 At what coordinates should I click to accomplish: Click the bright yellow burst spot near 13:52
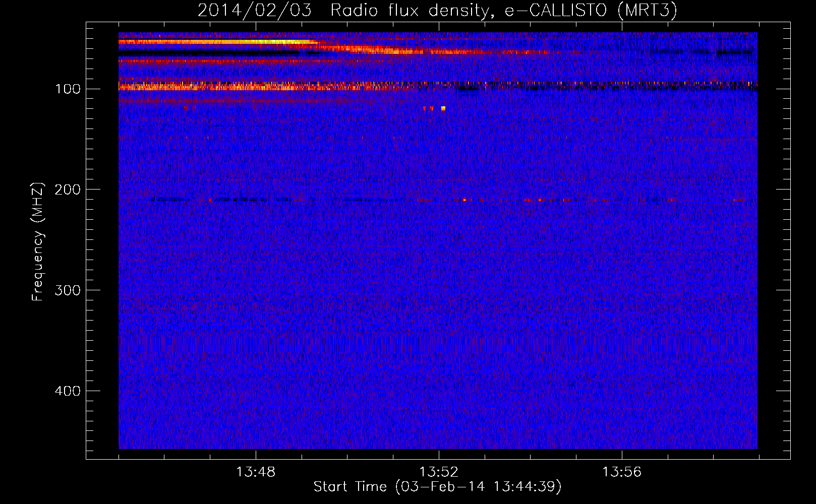[443, 108]
